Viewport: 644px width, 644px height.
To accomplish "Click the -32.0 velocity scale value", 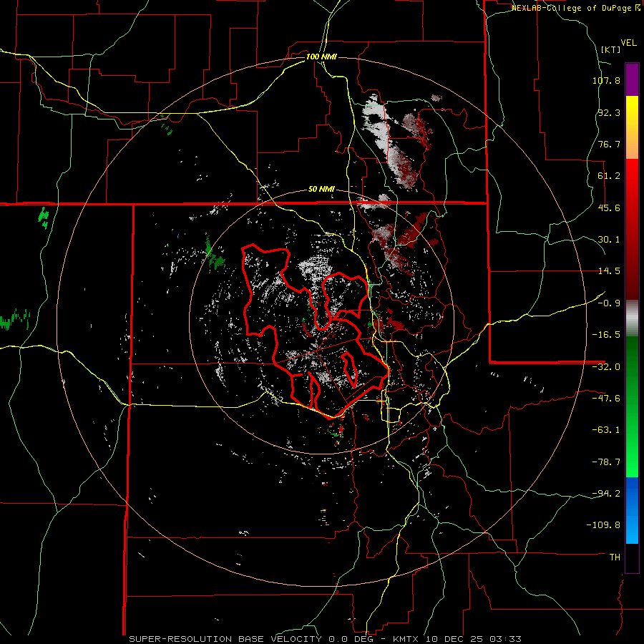I will (606, 367).
